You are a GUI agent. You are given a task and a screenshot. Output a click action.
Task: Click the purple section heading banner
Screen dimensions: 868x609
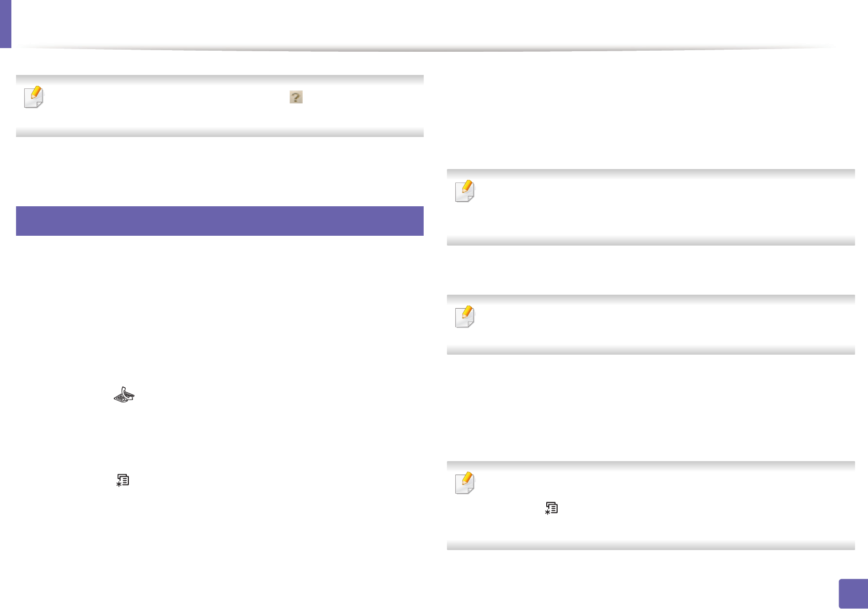click(x=220, y=221)
